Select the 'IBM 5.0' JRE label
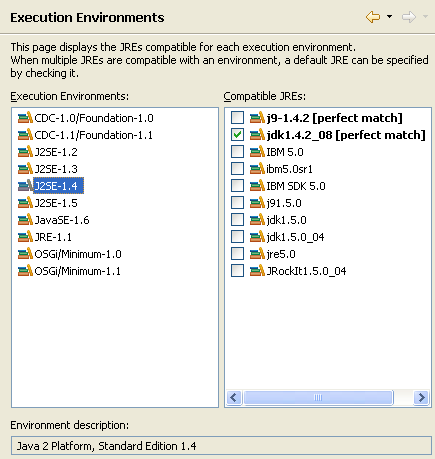Image resolution: width=435 pixels, height=459 pixels. (x=285, y=152)
